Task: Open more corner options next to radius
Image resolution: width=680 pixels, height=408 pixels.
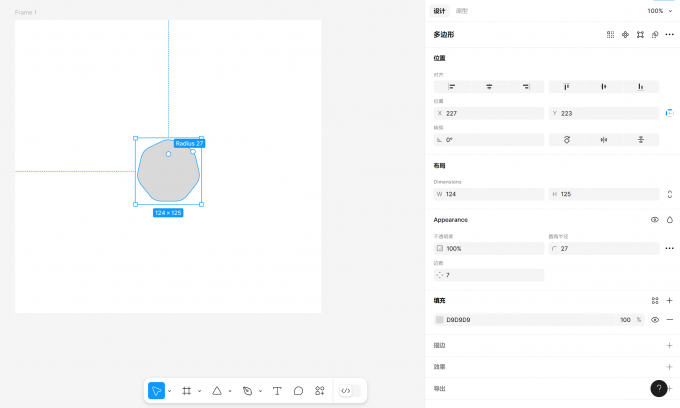Action: click(670, 248)
